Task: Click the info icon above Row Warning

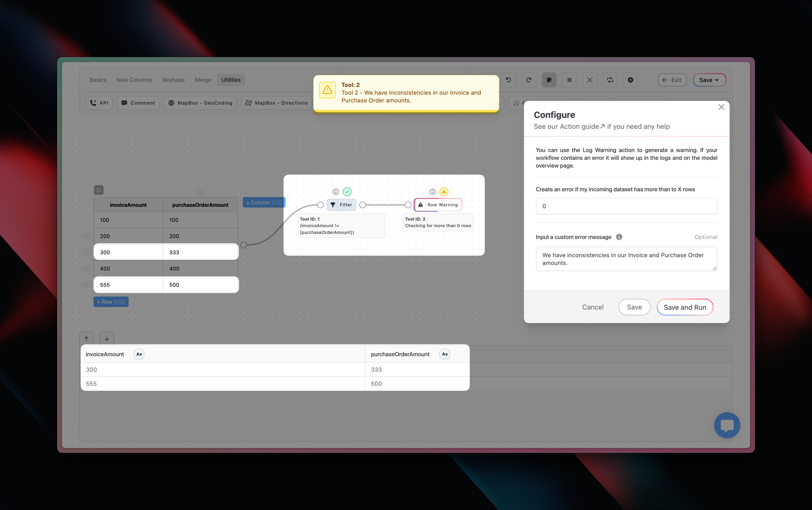Action: [432, 192]
